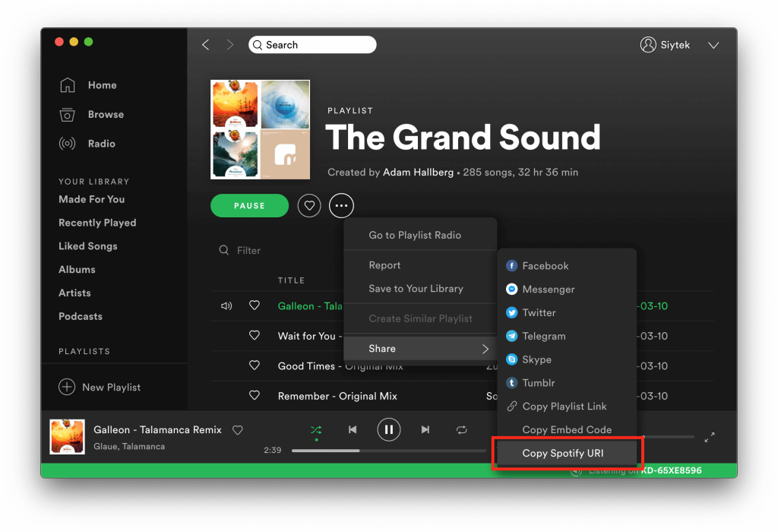Select Copy Spotify URI
The width and height of the screenshot is (778, 532).
568,454
